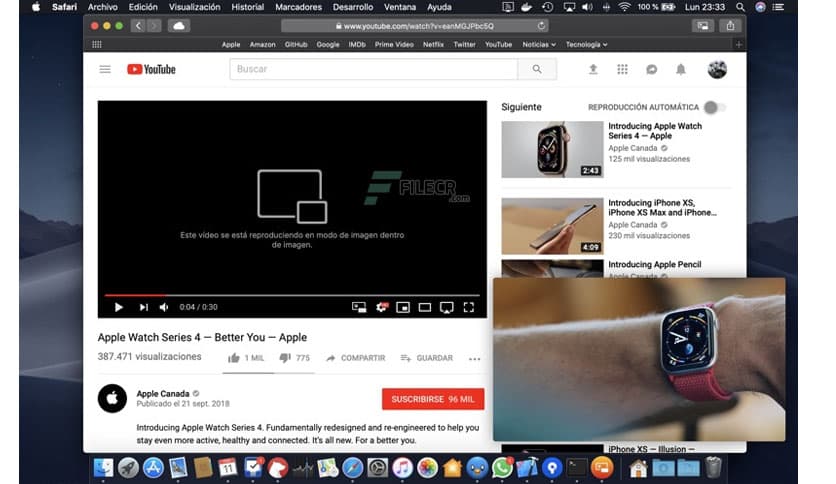Screen dimensions: 836x484
Task: Dislike the video with thumbs down
Action: coord(294,358)
